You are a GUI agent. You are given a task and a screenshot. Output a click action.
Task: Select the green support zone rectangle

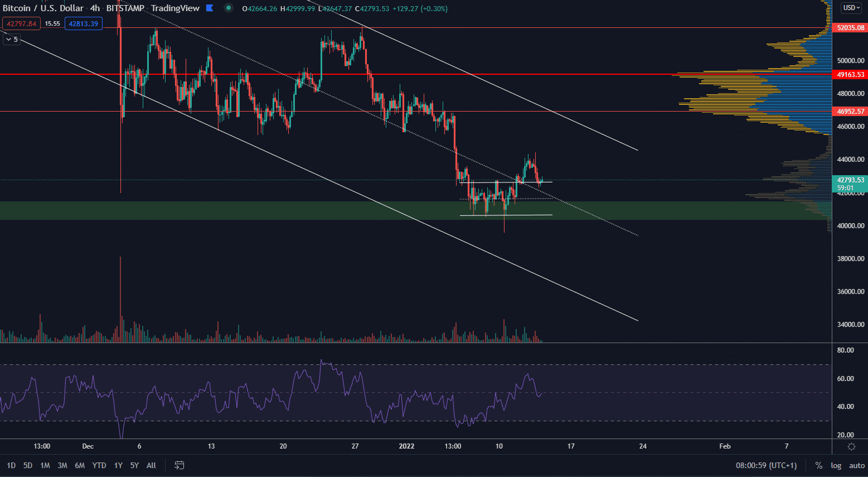point(223,211)
